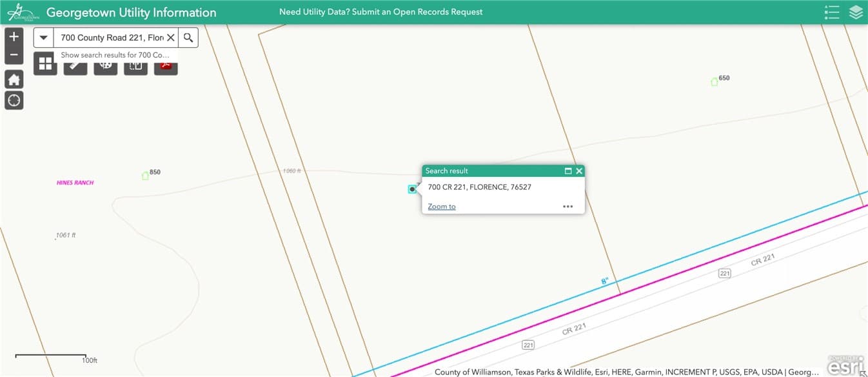
Task: Open the search result more-options menu
Action: 567,207
